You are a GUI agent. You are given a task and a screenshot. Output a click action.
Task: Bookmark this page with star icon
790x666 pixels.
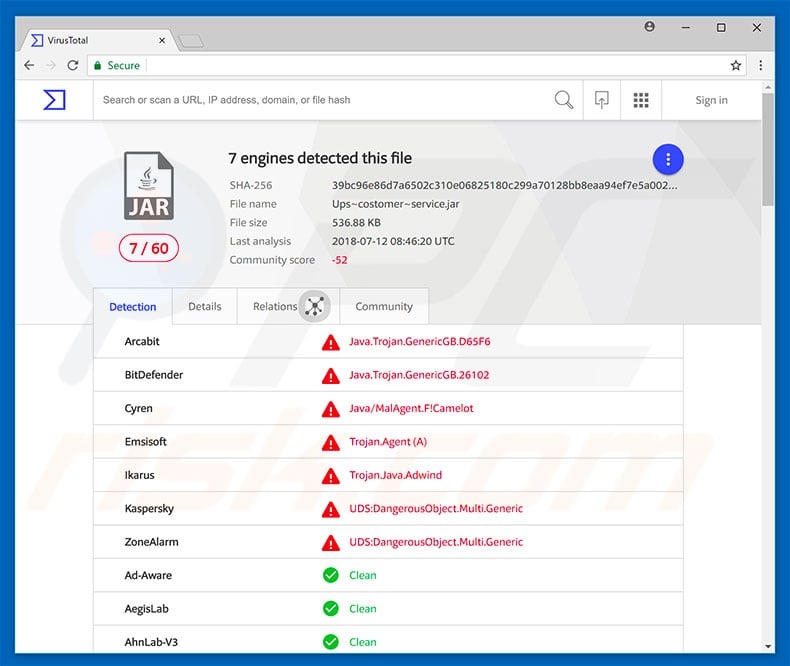click(736, 65)
